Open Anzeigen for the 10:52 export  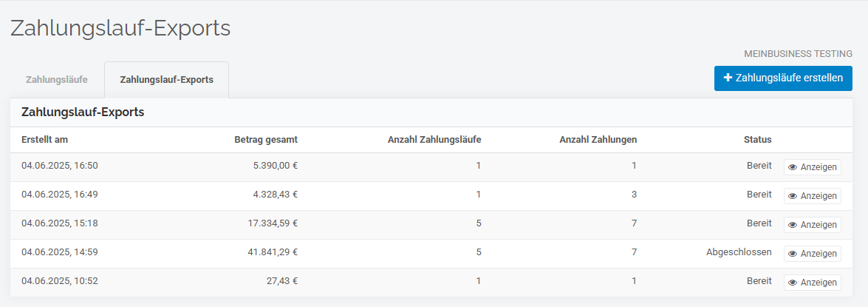point(812,283)
